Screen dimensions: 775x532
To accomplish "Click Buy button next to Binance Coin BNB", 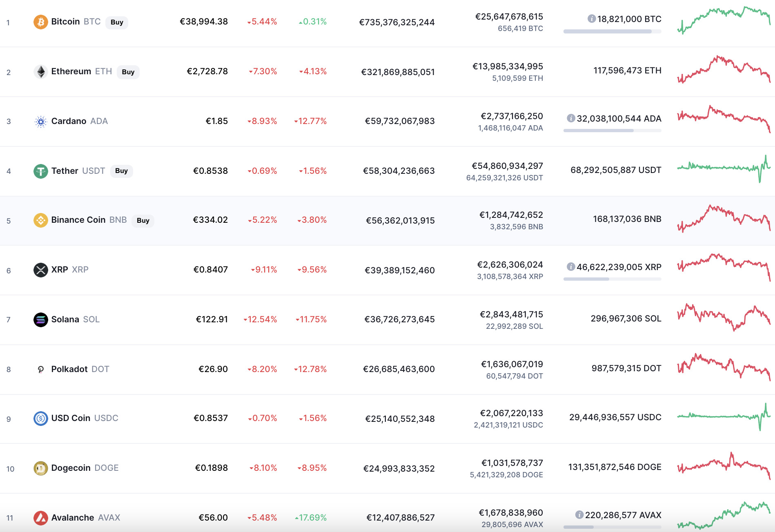I will (x=143, y=221).
